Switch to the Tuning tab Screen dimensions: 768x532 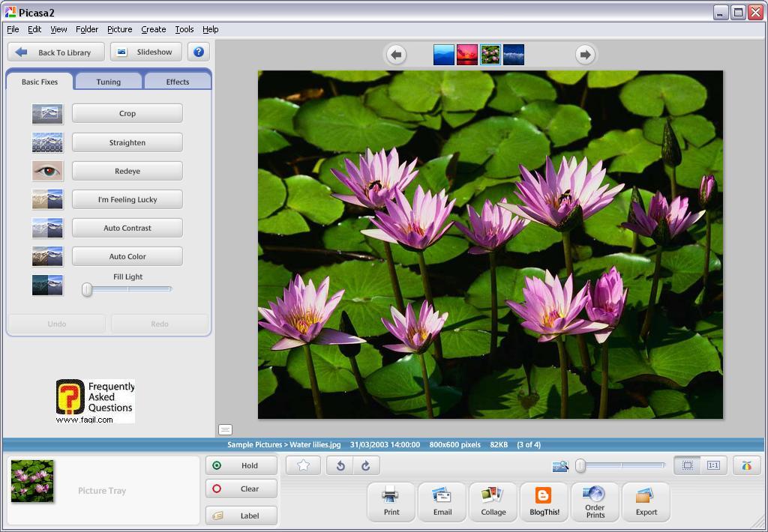click(108, 82)
